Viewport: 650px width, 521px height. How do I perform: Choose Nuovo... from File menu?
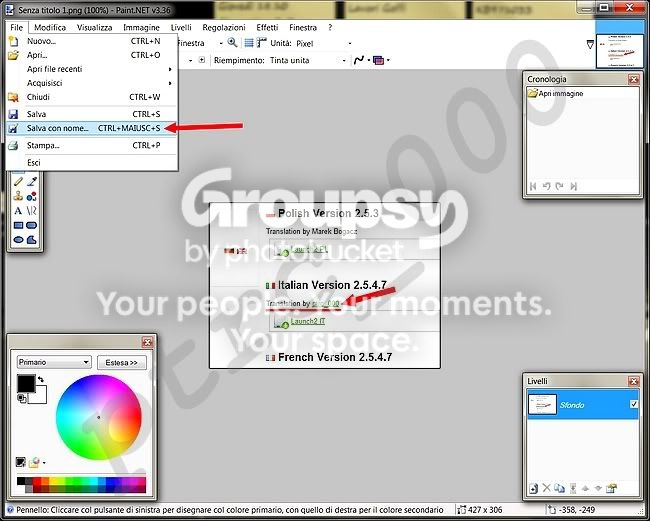coord(92,41)
